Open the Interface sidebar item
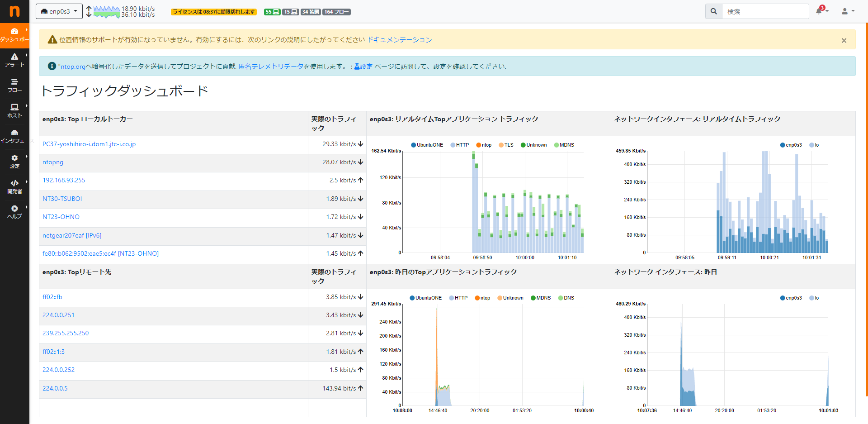 14,137
